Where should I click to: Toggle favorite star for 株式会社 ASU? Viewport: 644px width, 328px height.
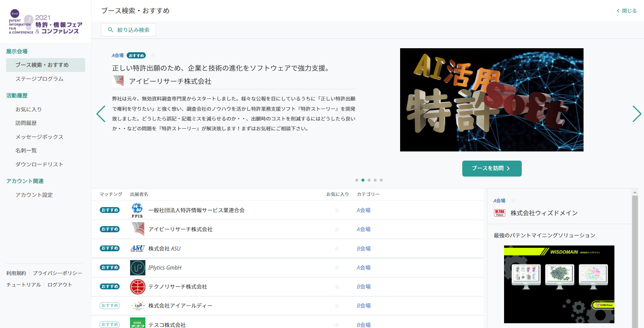pyautogui.click(x=337, y=249)
